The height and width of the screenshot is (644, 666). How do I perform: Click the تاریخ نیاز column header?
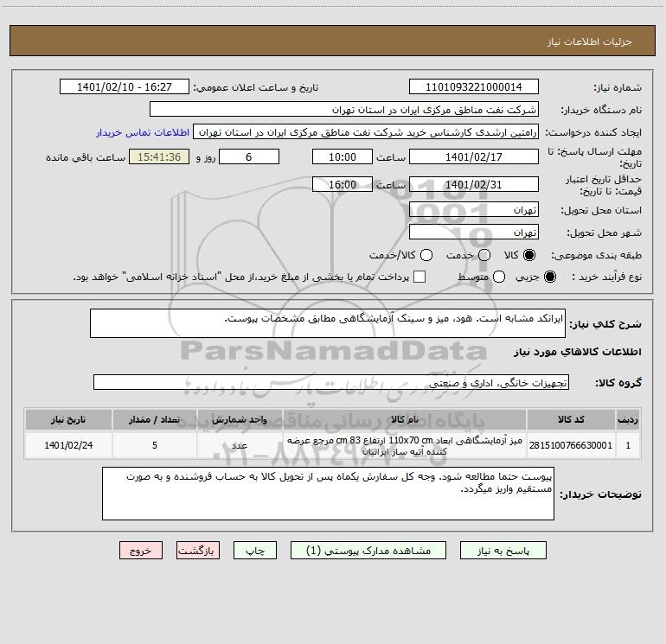(x=68, y=419)
